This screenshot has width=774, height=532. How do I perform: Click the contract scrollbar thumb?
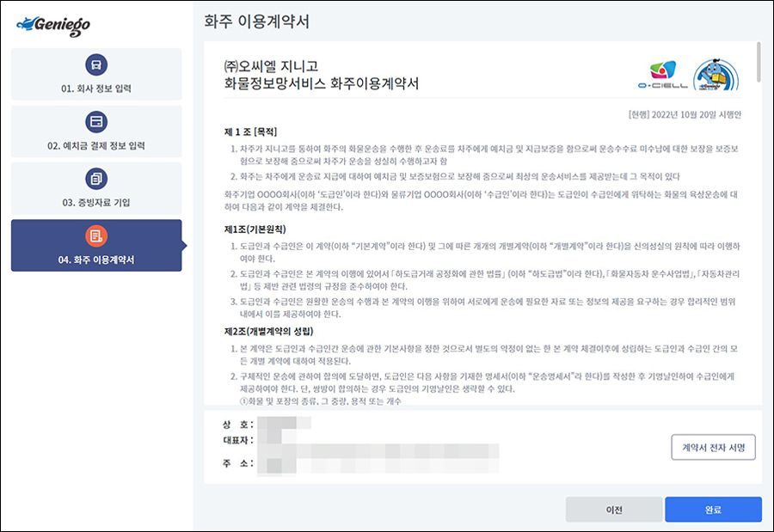[x=759, y=62]
